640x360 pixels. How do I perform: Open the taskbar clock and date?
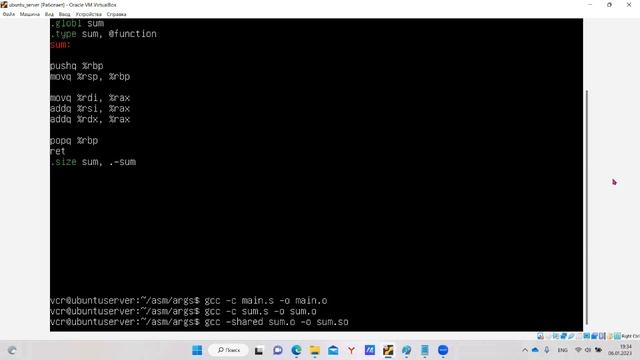coord(620,350)
